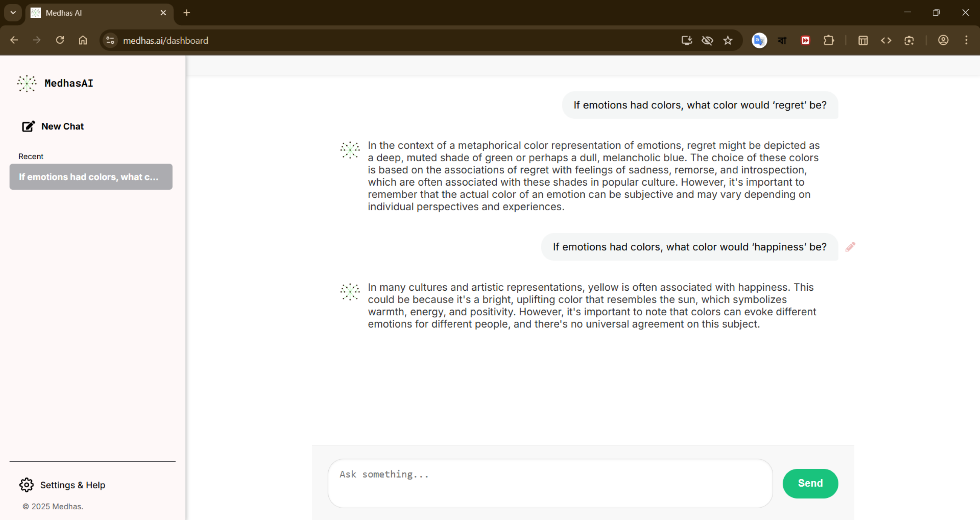The height and width of the screenshot is (520, 980).
Task: Toggle the reading mode eye icon
Action: pos(707,40)
